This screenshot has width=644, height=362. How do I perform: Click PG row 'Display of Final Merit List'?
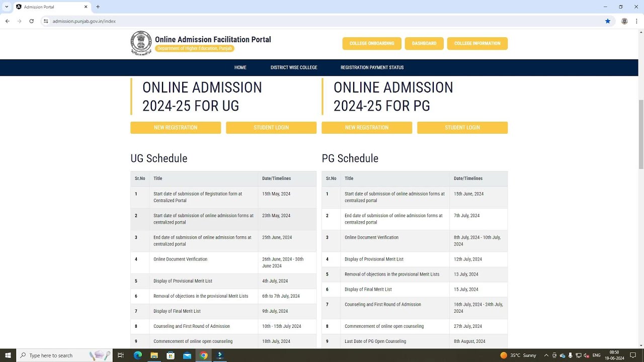pyautogui.click(x=415, y=290)
